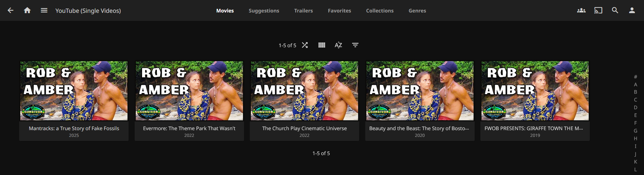
Task: Open the user profile icon
Action: pyautogui.click(x=632, y=10)
